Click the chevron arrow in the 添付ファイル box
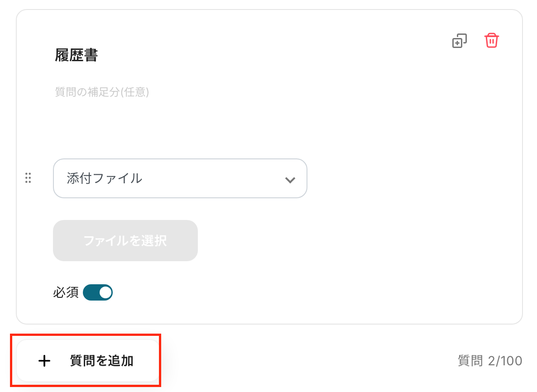The height and width of the screenshot is (392, 537). [290, 179]
